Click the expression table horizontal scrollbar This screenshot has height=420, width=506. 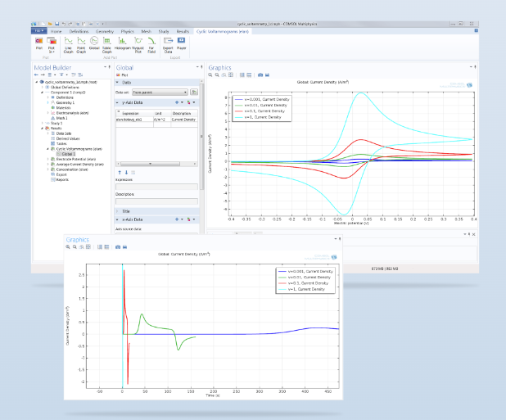point(150,164)
